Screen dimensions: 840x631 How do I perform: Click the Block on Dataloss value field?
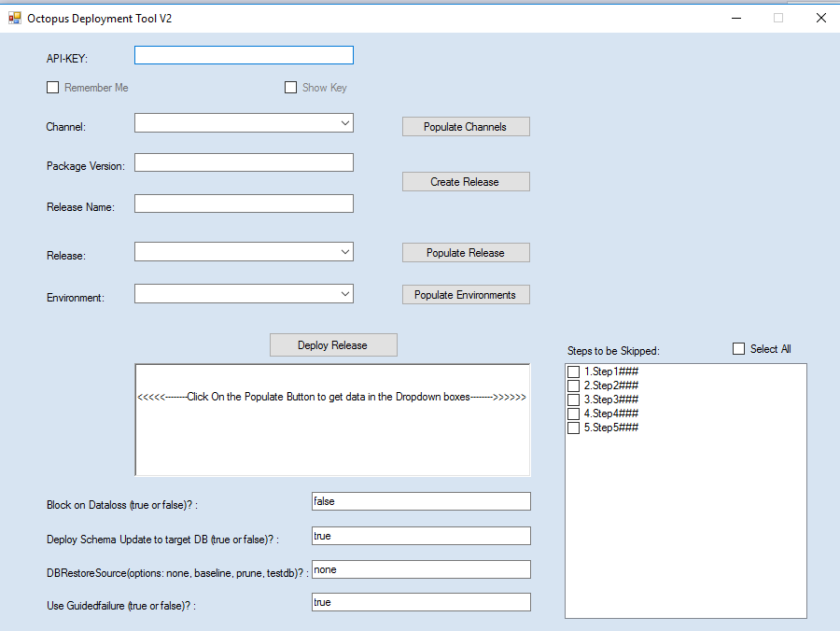point(421,501)
